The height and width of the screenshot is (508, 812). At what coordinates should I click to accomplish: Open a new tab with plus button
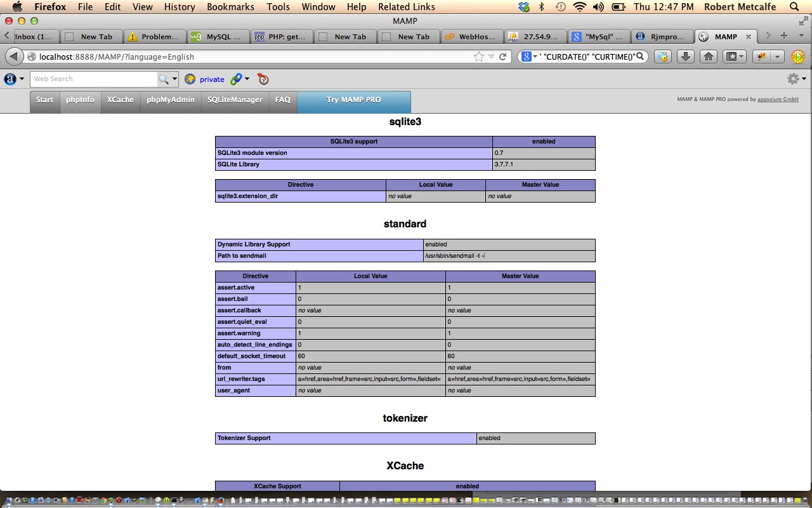(x=784, y=36)
